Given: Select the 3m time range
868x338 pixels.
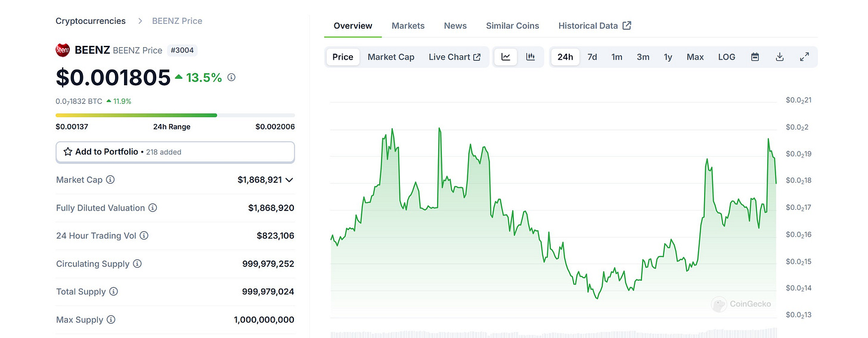Looking at the screenshot, I should coord(643,57).
